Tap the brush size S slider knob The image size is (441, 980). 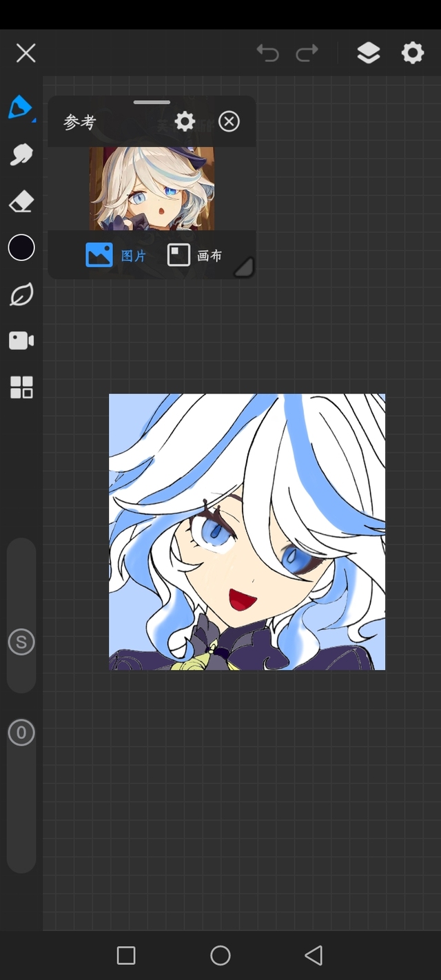click(21, 642)
